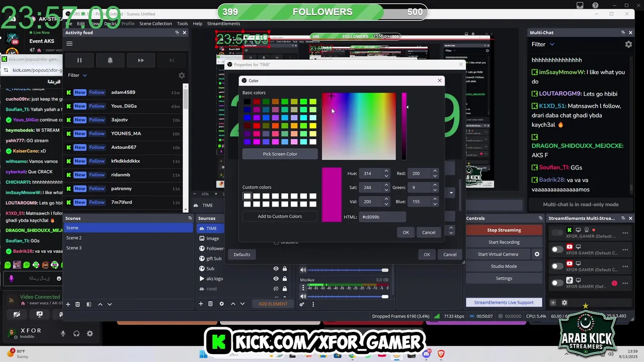Viewport: 644px width, 362px height.
Task: Open virtual camera settings gear
Action: click(537, 254)
